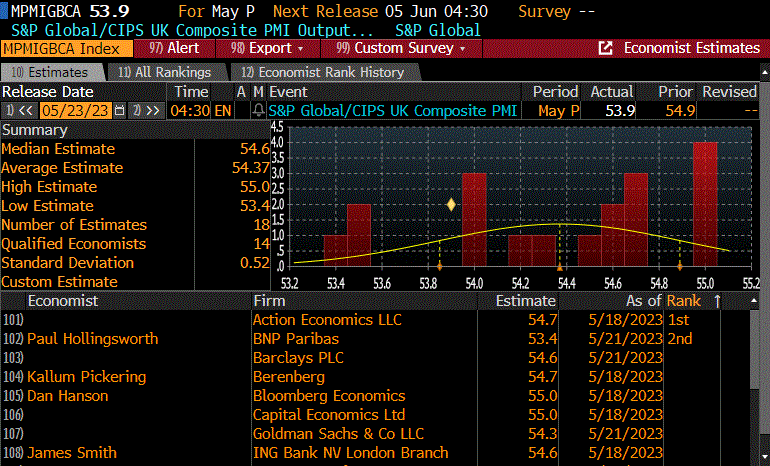Go to next release date with >> arrows

pos(147,110)
